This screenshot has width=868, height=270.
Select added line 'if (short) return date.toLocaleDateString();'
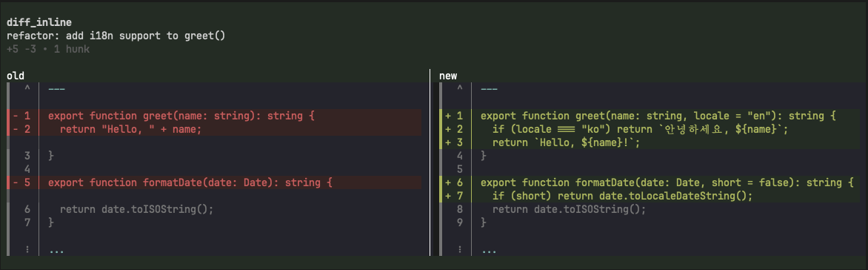point(650,196)
